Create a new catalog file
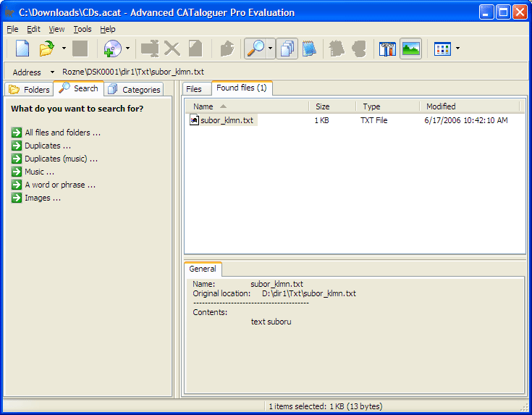The height and width of the screenshot is (415, 532). pyautogui.click(x=22, y=49)
